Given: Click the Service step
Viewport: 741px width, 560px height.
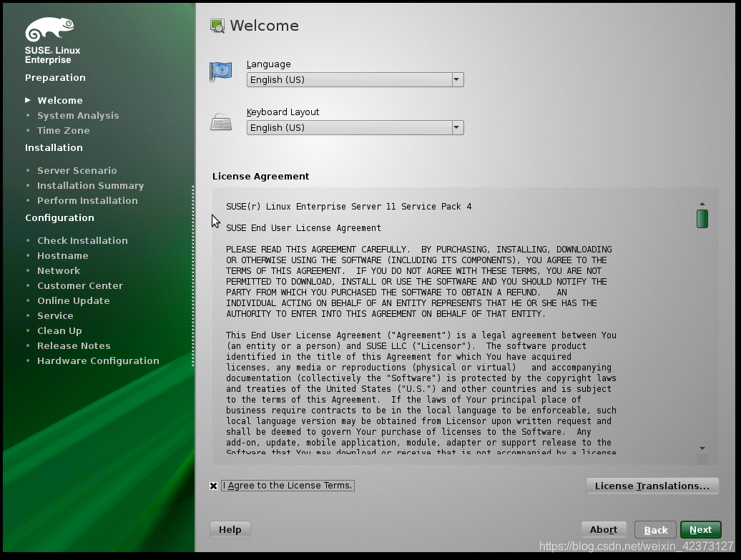Looking at the screenshot, I should coord(55,315).
